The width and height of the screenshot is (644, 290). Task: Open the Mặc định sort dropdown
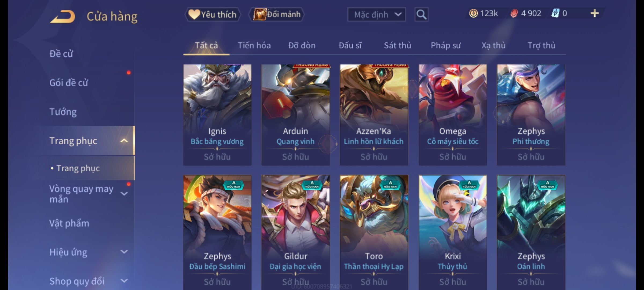click(376, 15)
